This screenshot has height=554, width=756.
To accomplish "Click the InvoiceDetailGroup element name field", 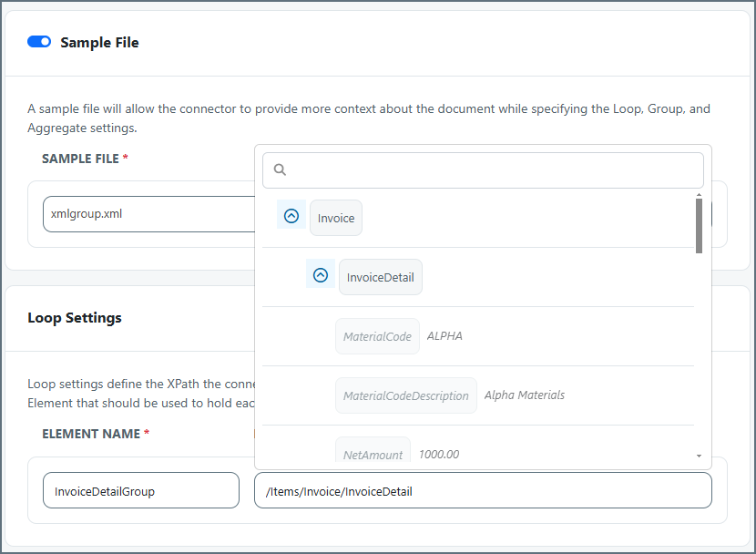I will (140, 490).
